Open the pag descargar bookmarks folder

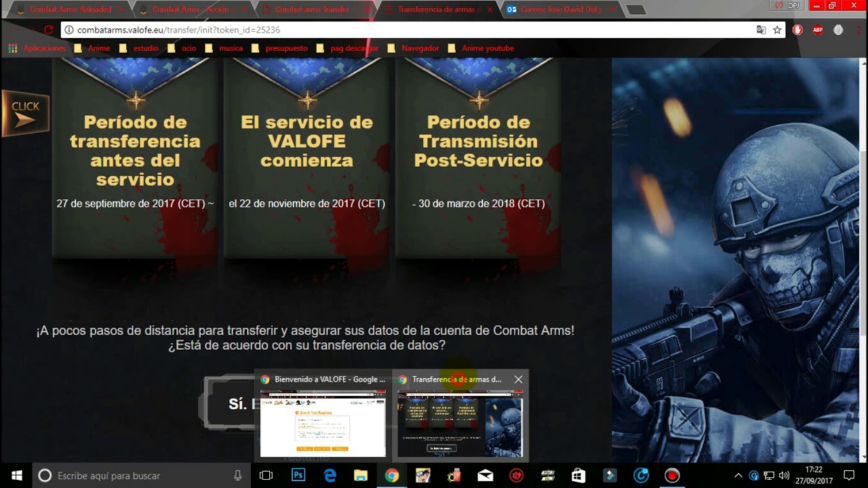pyautogui.click(x=347, y=48)
